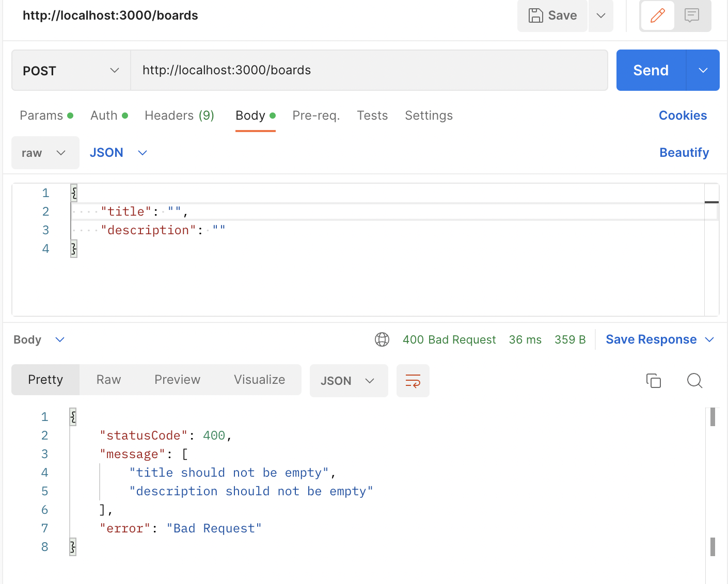The height and width of the screenshot is (584, 728).
Task: Click the 36 ms response time
Action: coord(525,339)
